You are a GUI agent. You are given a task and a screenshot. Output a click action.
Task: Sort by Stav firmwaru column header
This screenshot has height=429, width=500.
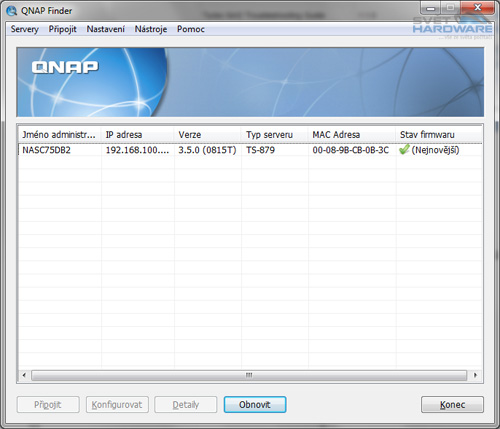click(439, 135)
